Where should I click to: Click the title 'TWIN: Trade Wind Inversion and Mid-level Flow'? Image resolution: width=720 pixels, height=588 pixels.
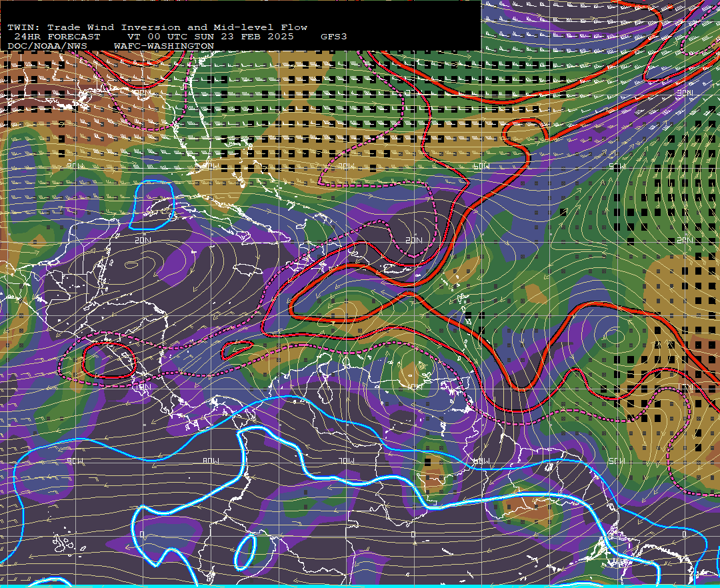tap(157, 27)
